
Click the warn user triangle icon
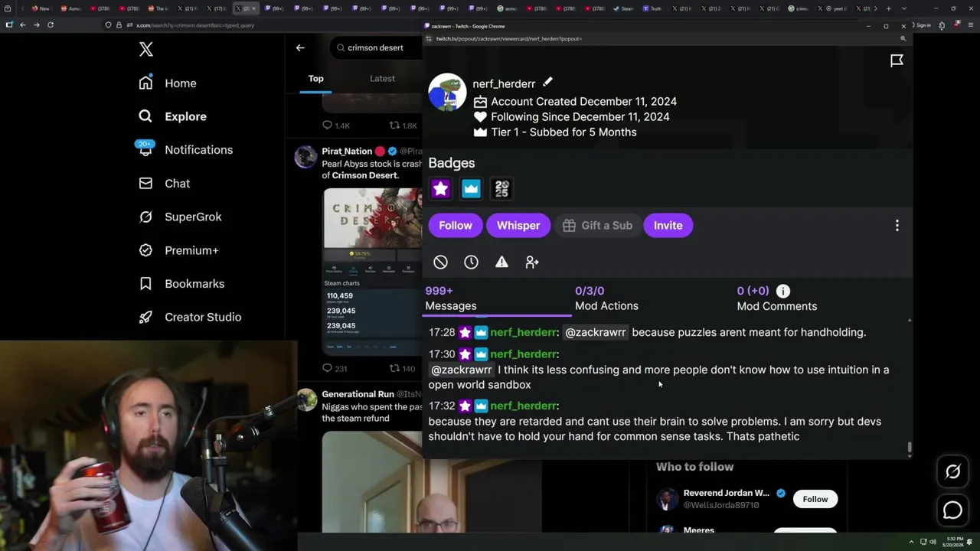501,262
